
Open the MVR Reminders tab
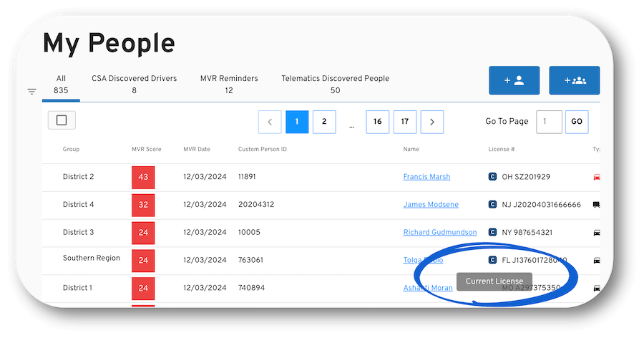[229, 84]
